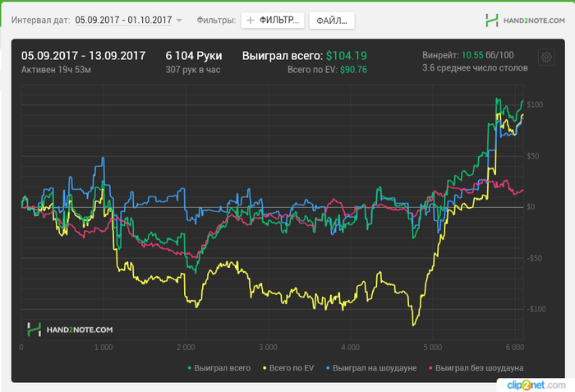This screenshot has height=392, width=575.
Task: Click the 3.6 среднее число столов text
Action: (x=475, y=68)
